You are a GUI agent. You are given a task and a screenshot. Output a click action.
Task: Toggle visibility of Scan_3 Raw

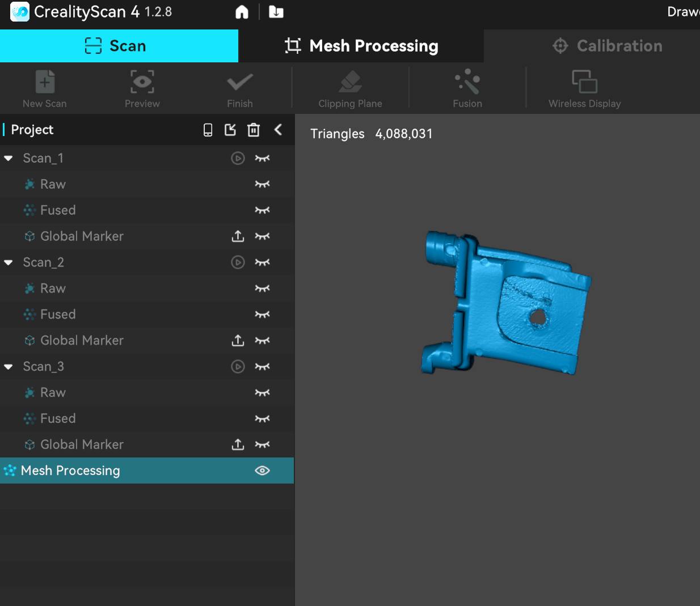[x=262, y=393]
